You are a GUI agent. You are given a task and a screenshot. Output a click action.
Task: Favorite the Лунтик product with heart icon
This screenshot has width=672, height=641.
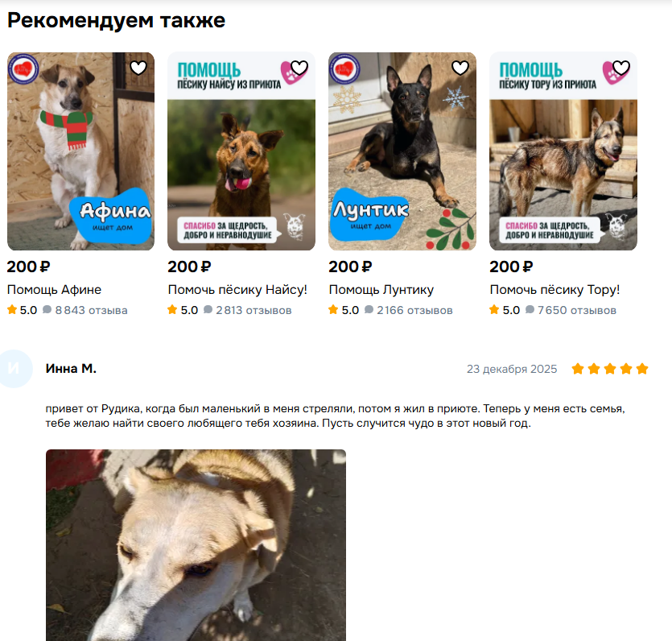click(460, 68)
